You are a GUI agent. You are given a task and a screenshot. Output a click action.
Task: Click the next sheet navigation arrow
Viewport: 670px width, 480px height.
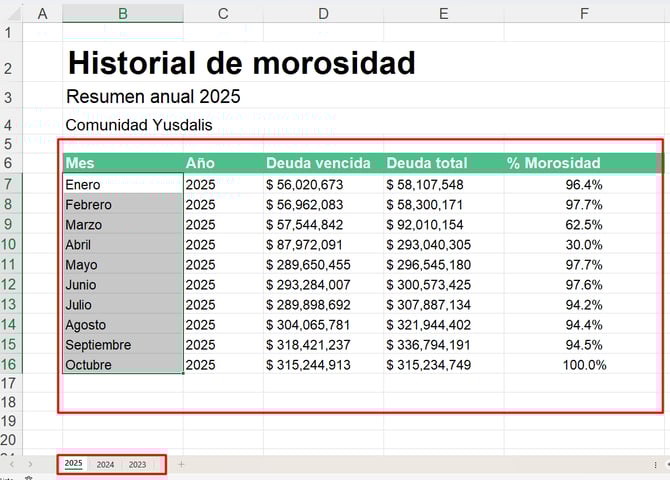31,464
